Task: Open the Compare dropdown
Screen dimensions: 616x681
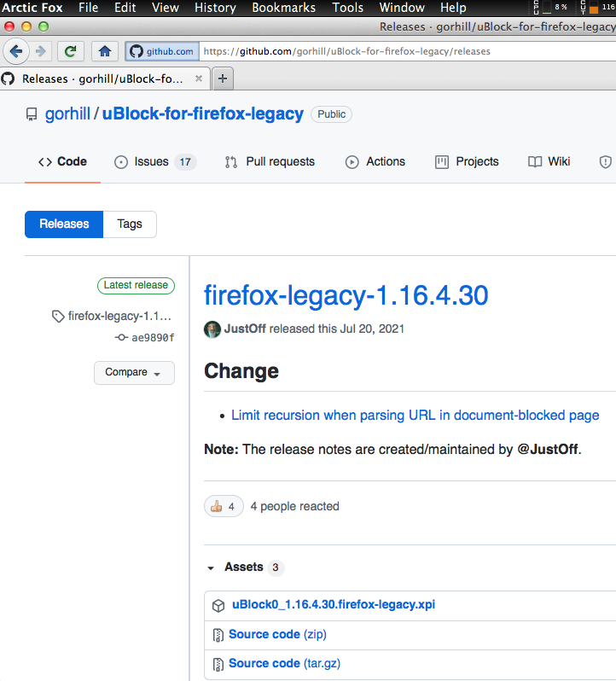Action: tap(134, 373)
